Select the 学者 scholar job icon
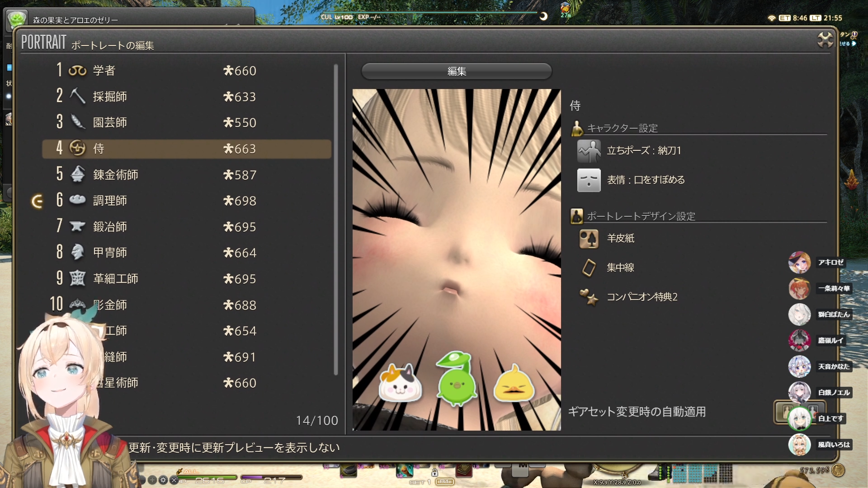Screen dimensions: 868x488 point(77,70)
